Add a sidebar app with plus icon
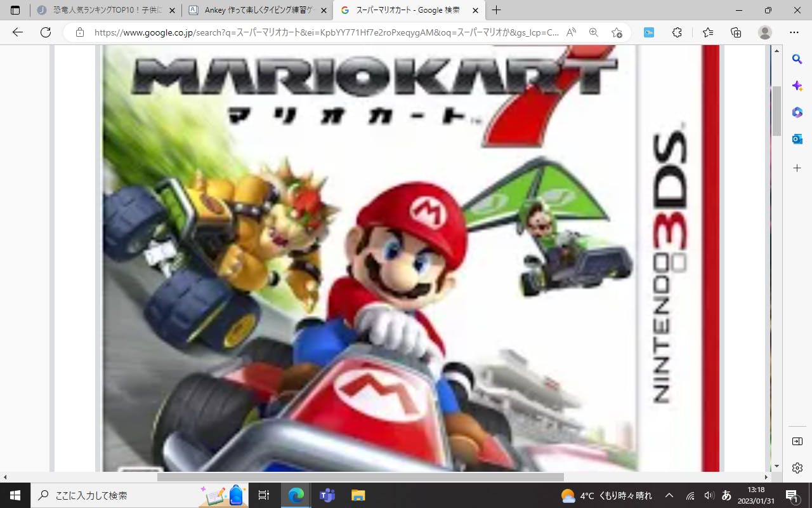 [797, 168]
